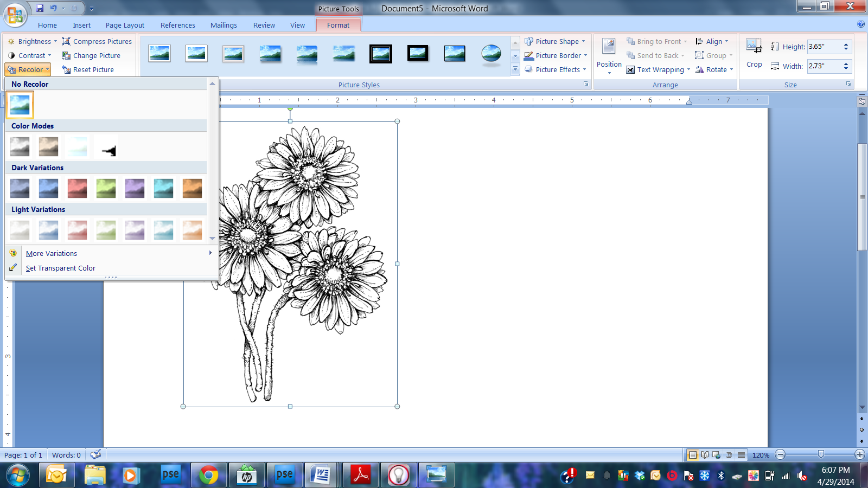Select the No Recolor thumbnail
The height and width of the screenshot is (488, 868).
point(20,105)
